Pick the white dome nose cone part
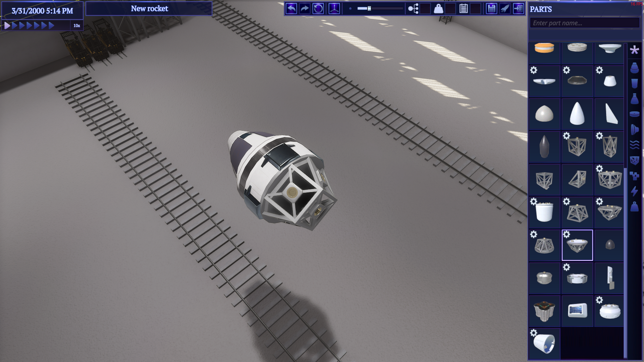Screen dimensions: 644x362 pyautogui.click(x=544, y=114)
